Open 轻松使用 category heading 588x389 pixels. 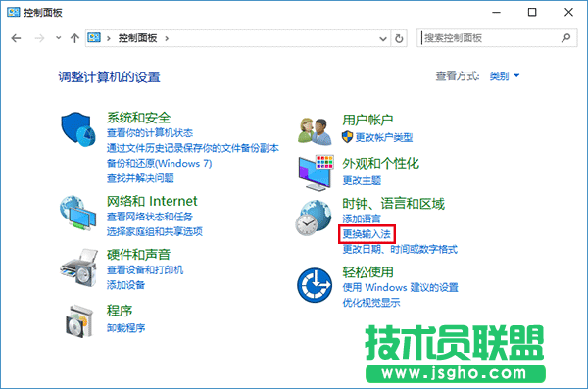coord(367,272)
